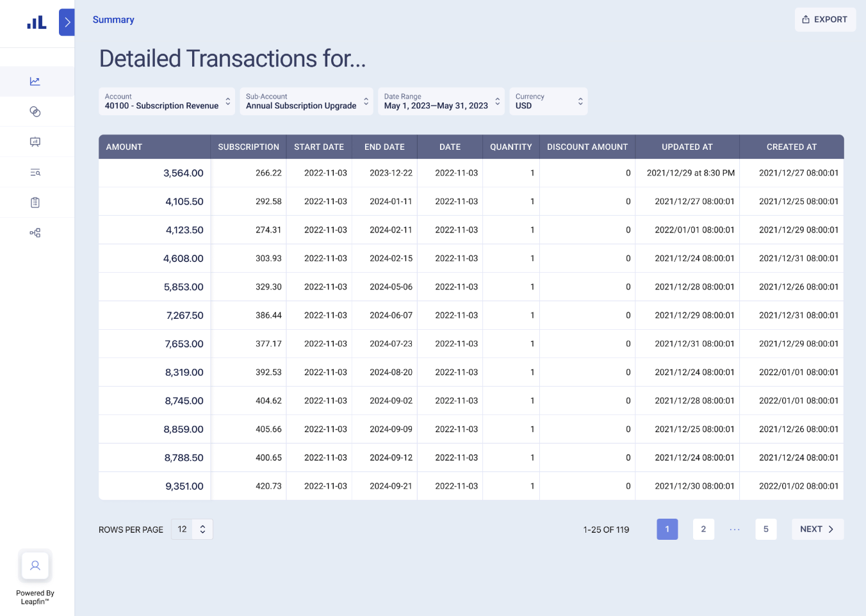This screenshot has height=616, width=866.
Task: Open the Account dropdown
Action: click(x=167, y=101)
